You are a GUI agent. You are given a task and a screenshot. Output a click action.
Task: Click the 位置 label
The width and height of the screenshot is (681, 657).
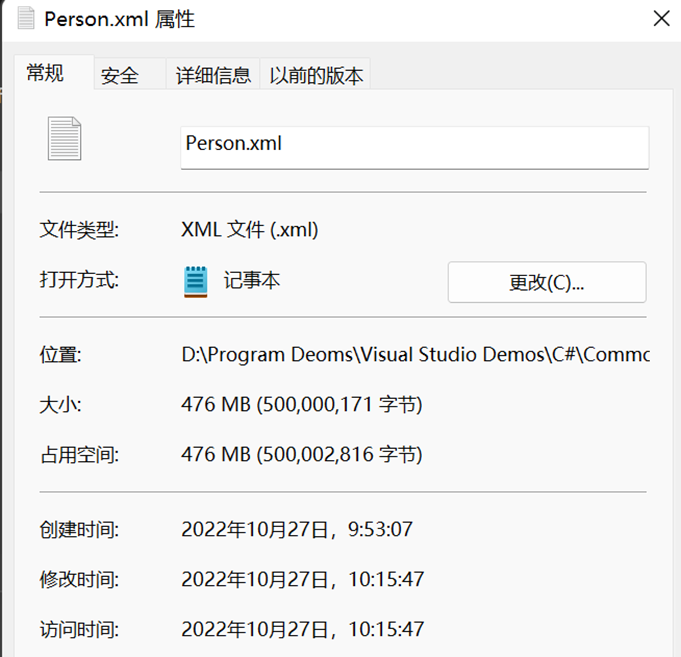pos(60,355)
